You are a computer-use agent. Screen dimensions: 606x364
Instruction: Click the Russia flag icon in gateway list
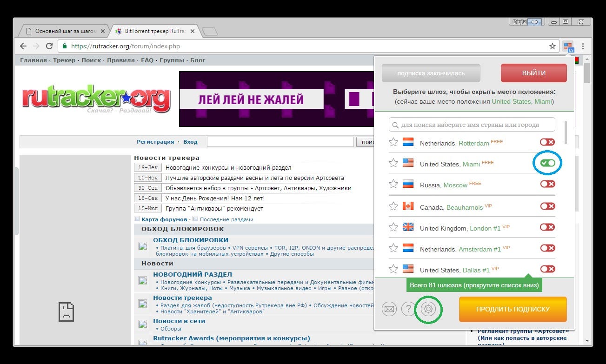pyautogui.click(x=408, y=184)
